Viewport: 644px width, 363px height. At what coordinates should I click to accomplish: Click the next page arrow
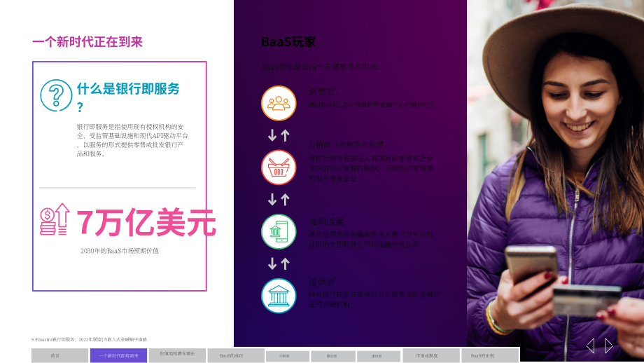tap(609, 345)
